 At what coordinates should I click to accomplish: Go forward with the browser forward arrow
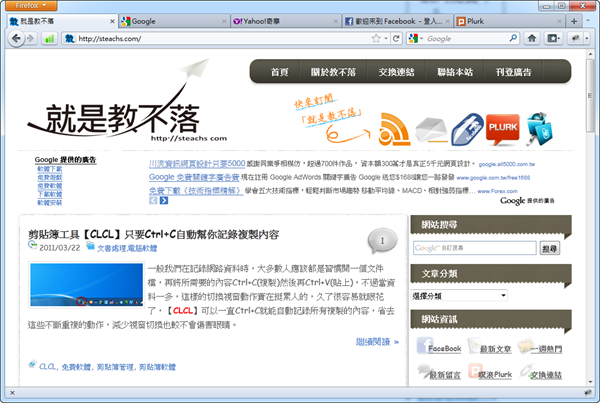click(31, 38)
